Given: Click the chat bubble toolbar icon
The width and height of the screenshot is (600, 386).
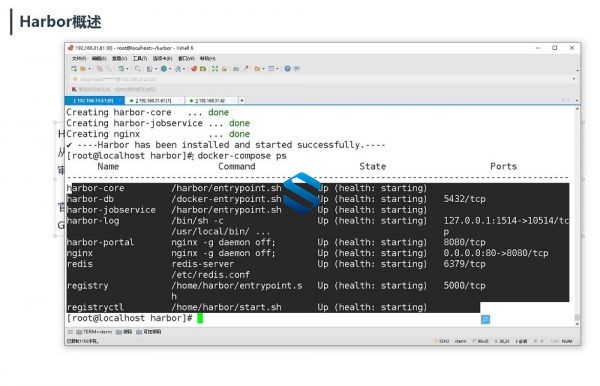Looking at the screenshot, I should pyautogui.click(x=297, y=69).
